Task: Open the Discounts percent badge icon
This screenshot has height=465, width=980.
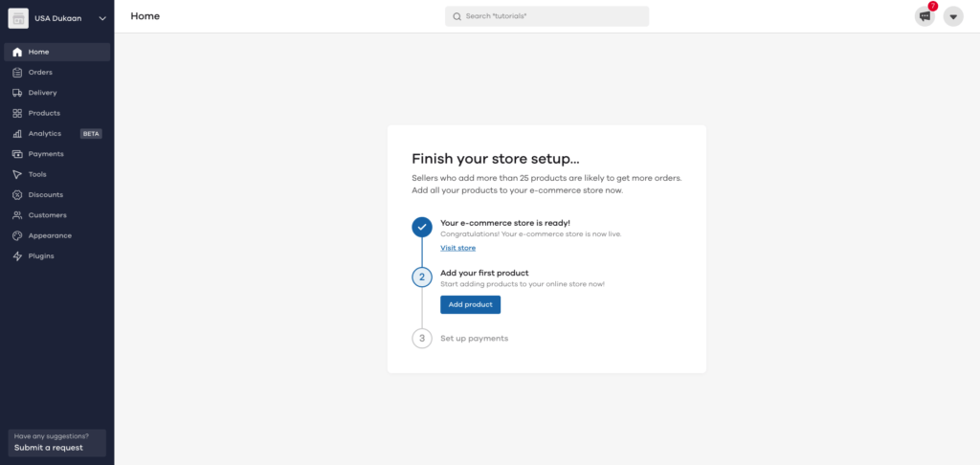Action: point(17,195)
